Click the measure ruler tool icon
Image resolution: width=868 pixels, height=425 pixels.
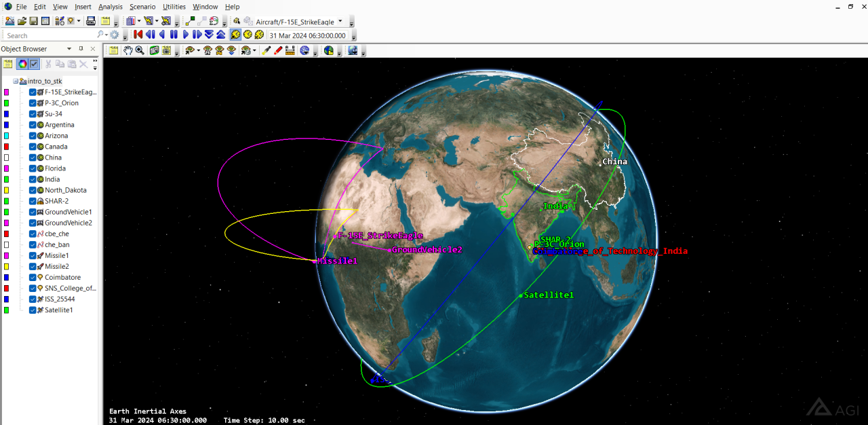[x=290, y=50]
